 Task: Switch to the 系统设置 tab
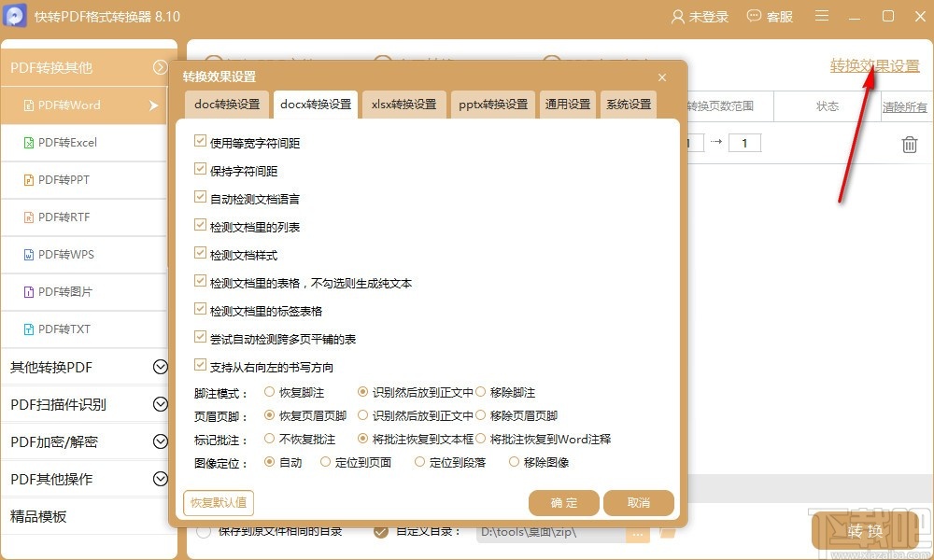[628, 104]
